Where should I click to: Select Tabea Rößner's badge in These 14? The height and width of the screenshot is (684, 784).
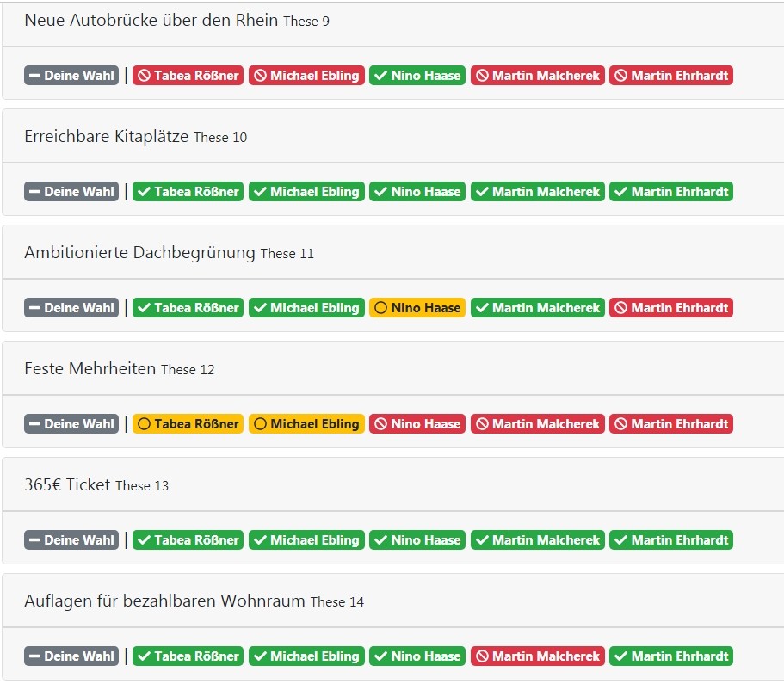pyautogui.click(x=188, y=656)
